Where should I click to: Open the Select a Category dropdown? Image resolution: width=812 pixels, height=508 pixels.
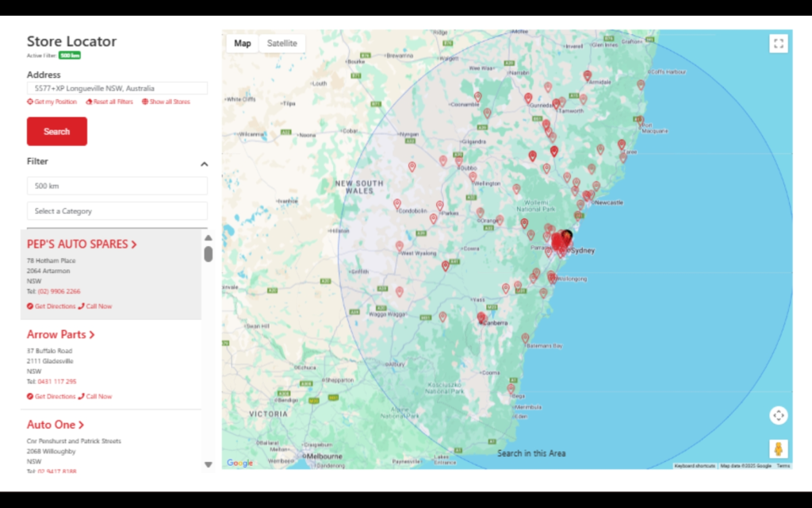coord(117,210)
